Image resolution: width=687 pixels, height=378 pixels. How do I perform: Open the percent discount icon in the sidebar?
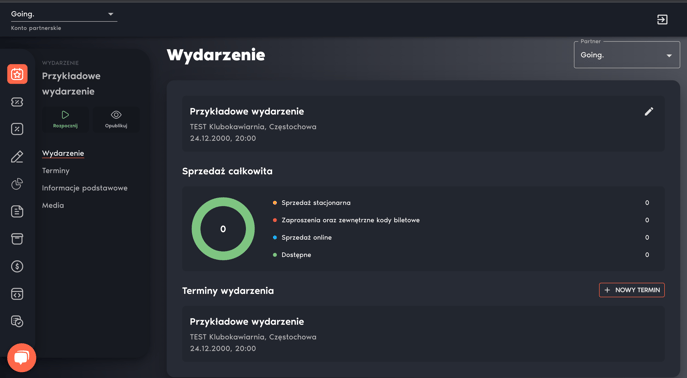[17, 129]
